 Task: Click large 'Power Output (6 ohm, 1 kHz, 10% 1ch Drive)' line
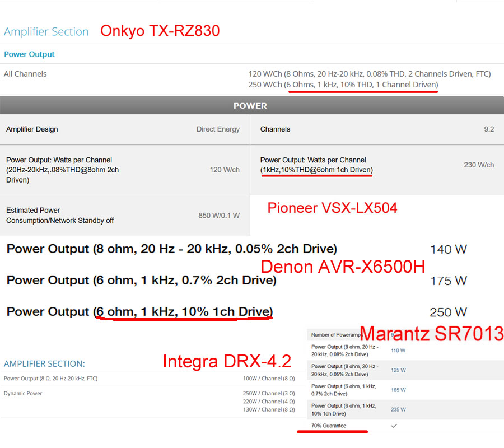coord(139,312)
